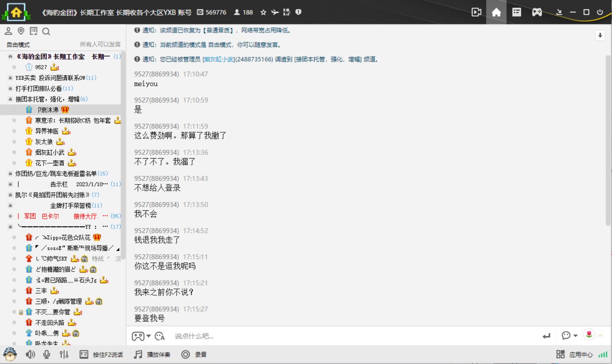Expand 炸团奶/巨龙/跳车老板避雷名单 channel
This screenshot has width=612, height=364.
click(10, 174)
